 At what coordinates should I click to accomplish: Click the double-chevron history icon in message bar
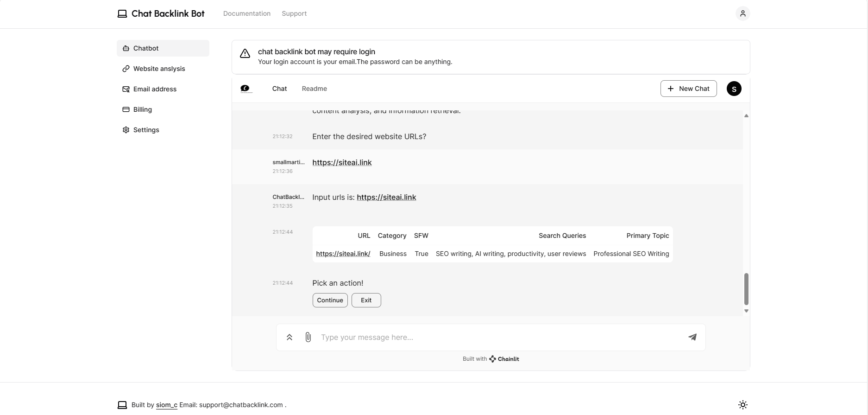click(289, 337)
